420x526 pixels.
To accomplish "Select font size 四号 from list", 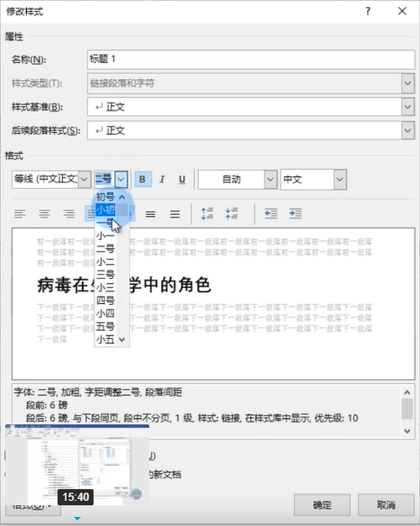I will click(105, 300).
